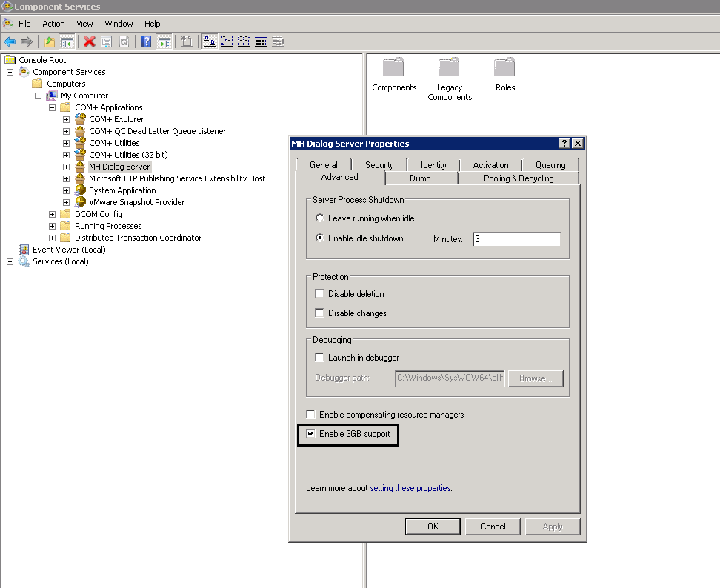Screen dimensions: 720x588
Task: Switch to Status view icon
Action: (278, 41)
